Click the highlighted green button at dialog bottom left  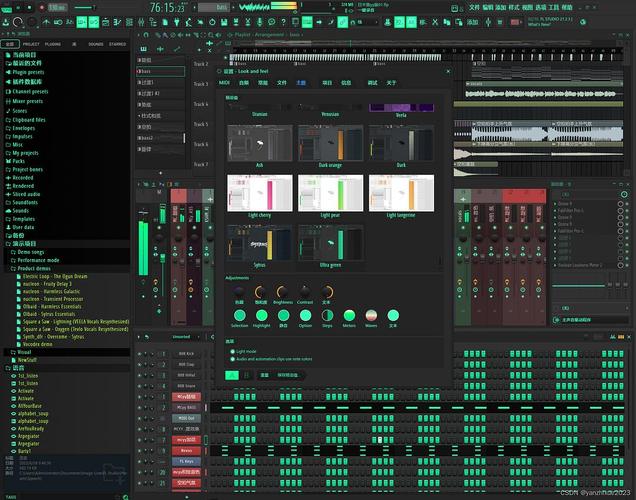click(232, 375)
